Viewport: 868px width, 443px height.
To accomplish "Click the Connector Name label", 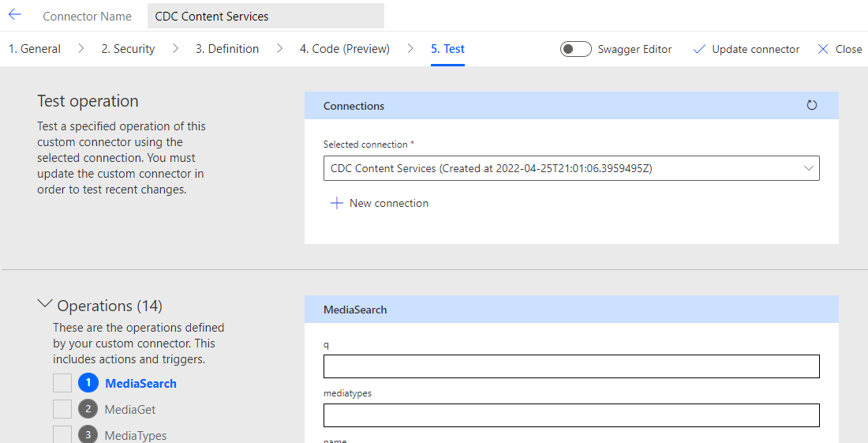I will pos(87,17).
